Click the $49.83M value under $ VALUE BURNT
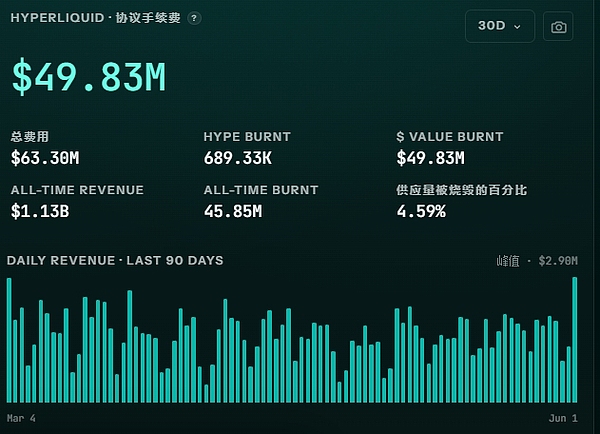Screen dimensions: 600x434 coord(430,158)
